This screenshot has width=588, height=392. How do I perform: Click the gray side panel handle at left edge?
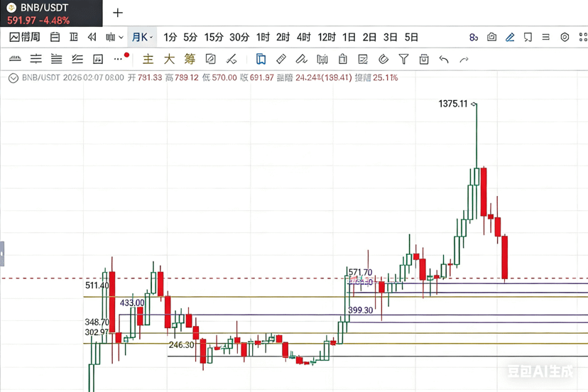[2, 254]
